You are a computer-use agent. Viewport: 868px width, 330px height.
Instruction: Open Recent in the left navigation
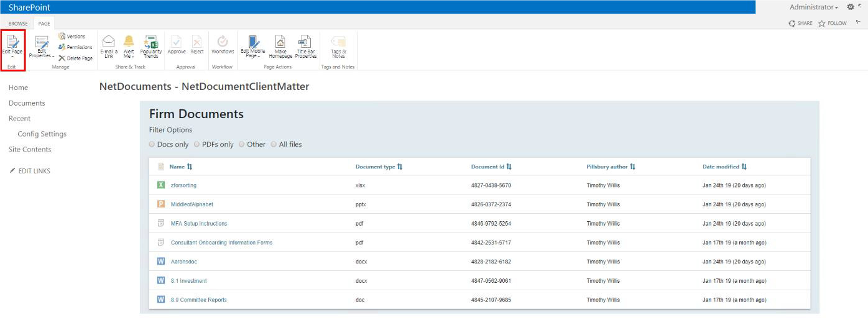pyautogui.click(x=19, y=118)
